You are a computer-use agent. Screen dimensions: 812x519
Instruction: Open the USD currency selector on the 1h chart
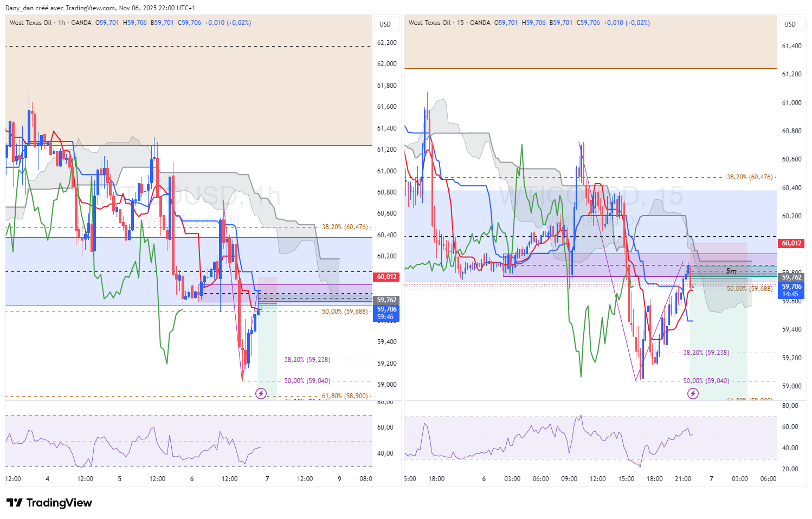pyautogui.click(x=385, y=24)
